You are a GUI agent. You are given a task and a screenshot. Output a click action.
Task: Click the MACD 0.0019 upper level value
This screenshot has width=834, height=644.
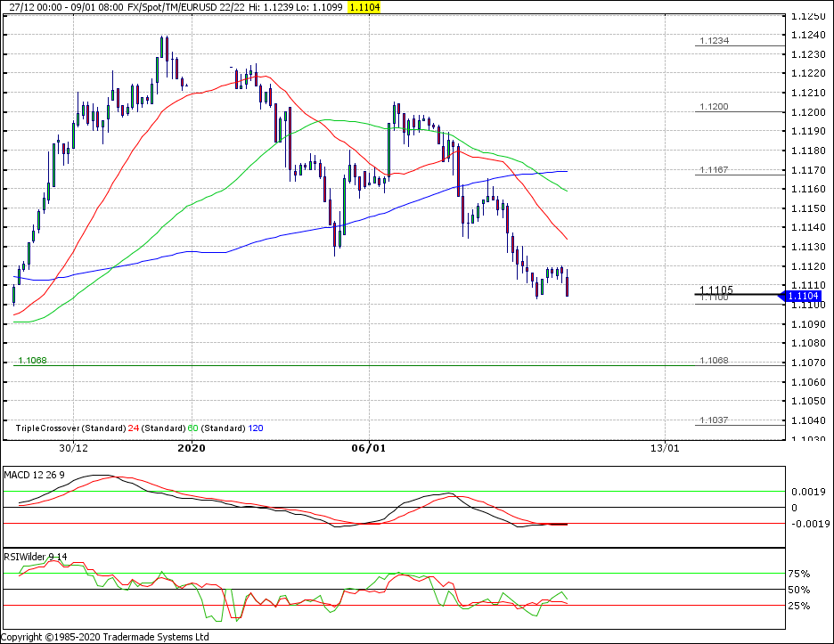coord(808,492)
